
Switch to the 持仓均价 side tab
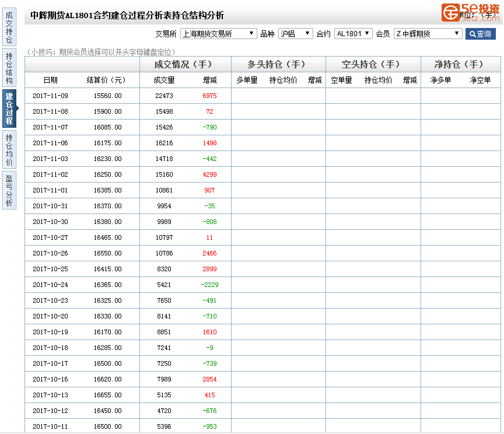pos(9,149)
